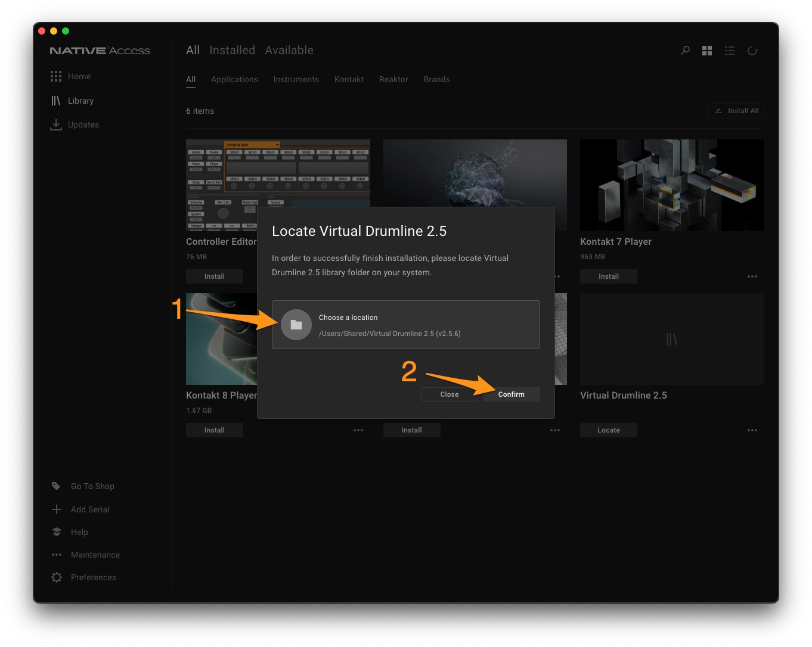Click the folder icon to choose location
Screen dimensions: 812x647
coord(296,325)
